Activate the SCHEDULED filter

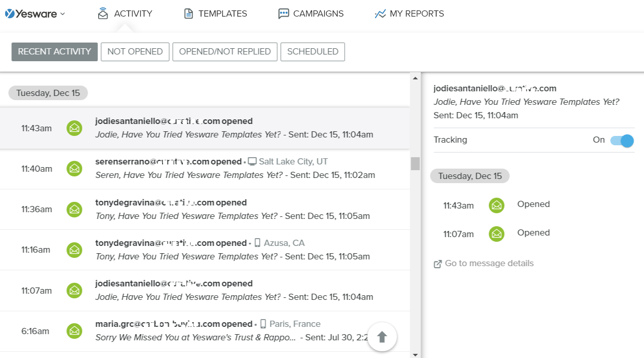[x=313, y=51]
